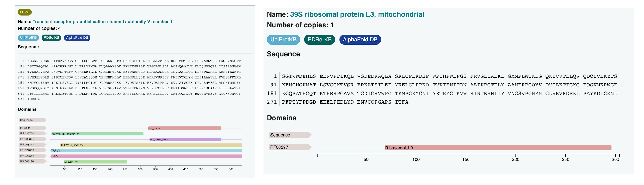
Task: Click the LEVO badge
Action: 25,12
